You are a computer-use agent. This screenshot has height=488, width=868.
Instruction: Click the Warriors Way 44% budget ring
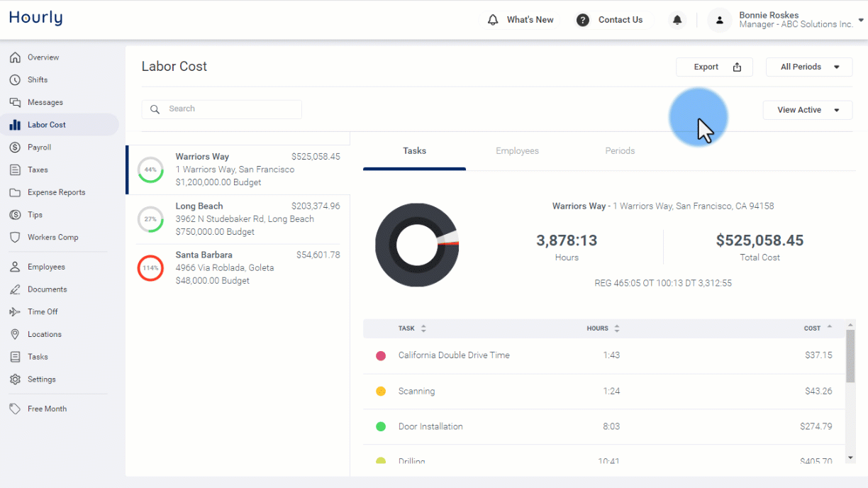pyautogui.click(x=150, y=170)
